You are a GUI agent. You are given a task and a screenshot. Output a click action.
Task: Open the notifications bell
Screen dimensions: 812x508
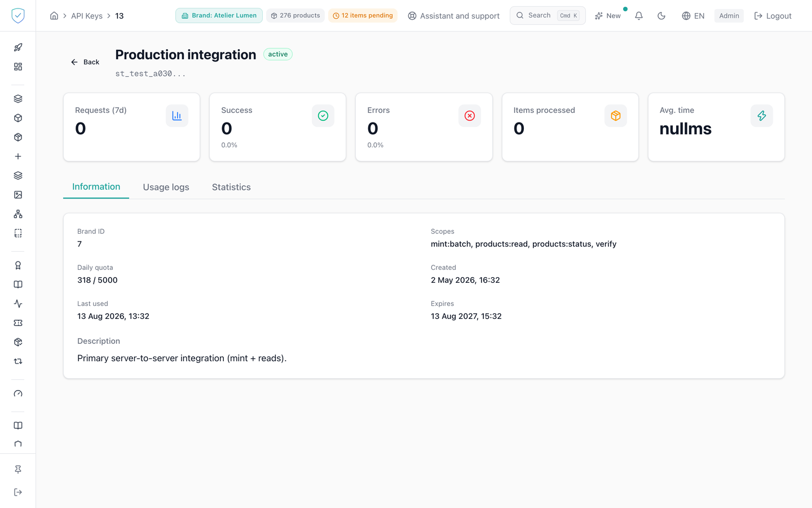(639, 16)
